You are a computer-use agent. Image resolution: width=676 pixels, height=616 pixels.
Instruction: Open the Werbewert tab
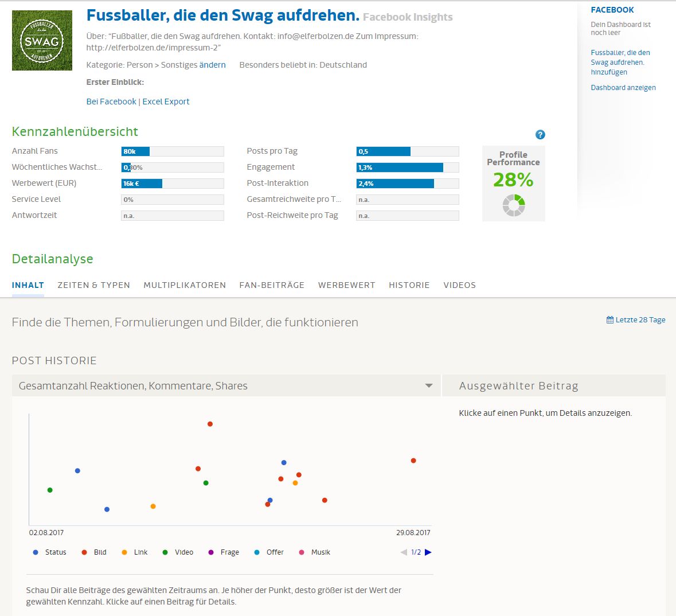(346, 285)
